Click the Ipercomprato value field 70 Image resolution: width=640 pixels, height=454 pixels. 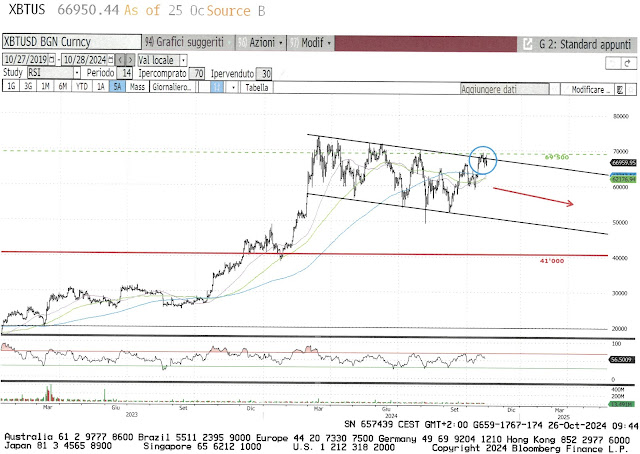[x=197, y=73]
